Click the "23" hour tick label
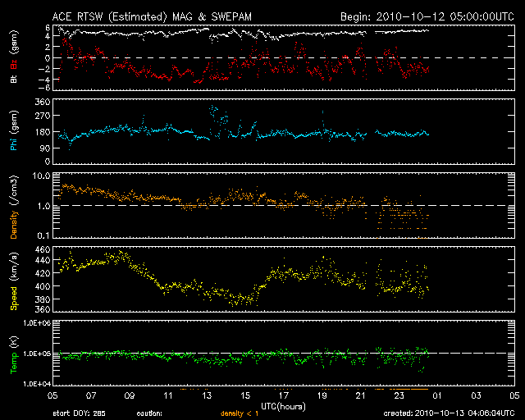 click(399, 395)
